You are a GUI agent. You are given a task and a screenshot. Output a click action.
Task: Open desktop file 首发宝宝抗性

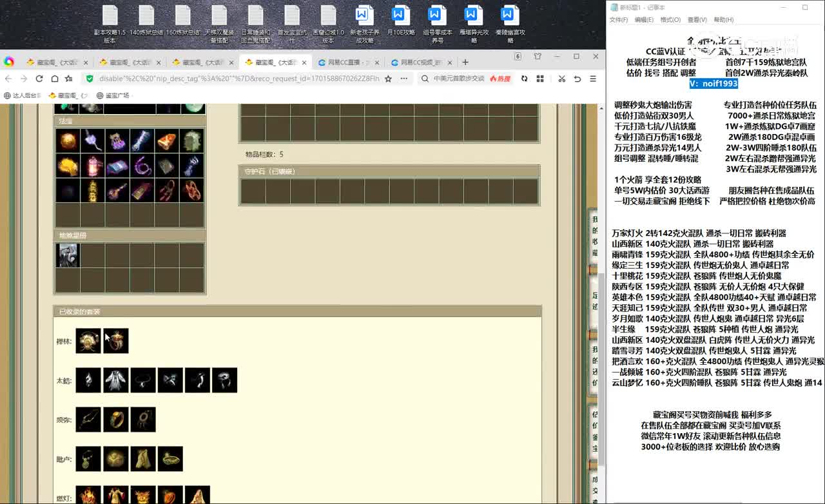[x=292, y=24]
